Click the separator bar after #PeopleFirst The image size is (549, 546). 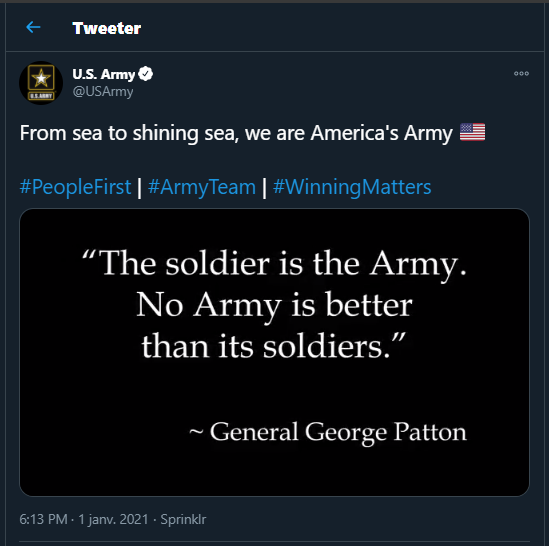tap(139, 188)
